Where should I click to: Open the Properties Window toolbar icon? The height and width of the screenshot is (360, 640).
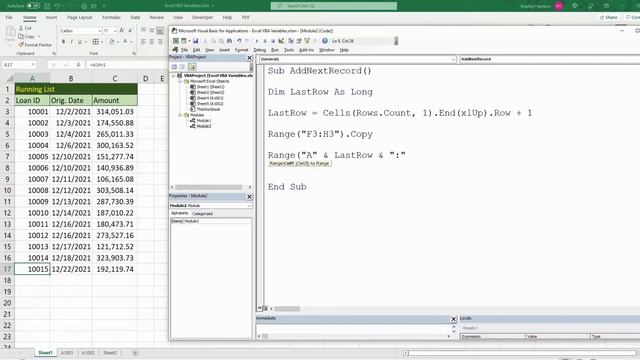coord(299,41)
